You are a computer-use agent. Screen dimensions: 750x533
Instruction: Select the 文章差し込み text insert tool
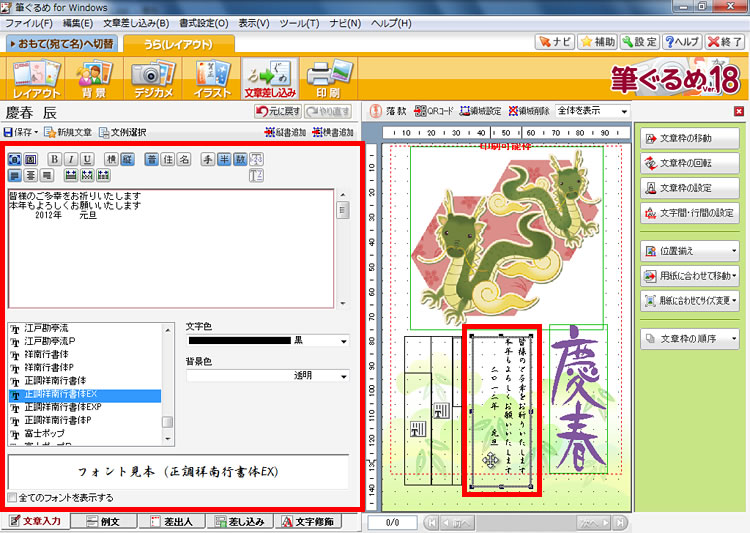270,79
